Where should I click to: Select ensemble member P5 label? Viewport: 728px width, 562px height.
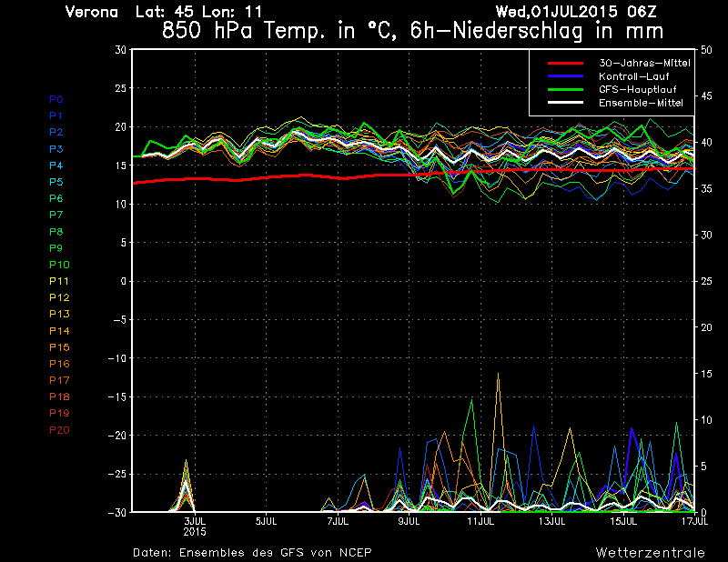tap(56, 182)
